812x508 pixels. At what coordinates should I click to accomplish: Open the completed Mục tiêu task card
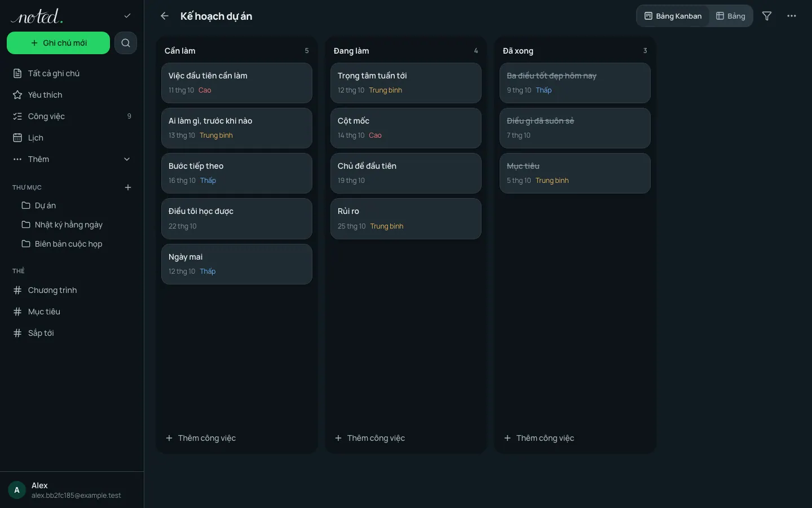coord(575,173)
